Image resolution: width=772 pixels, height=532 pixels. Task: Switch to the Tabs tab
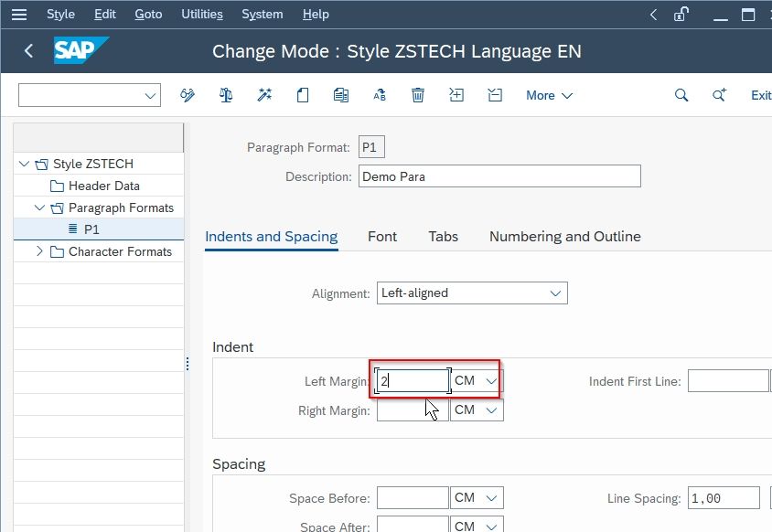pyautogui.click(x=443, y=237)
